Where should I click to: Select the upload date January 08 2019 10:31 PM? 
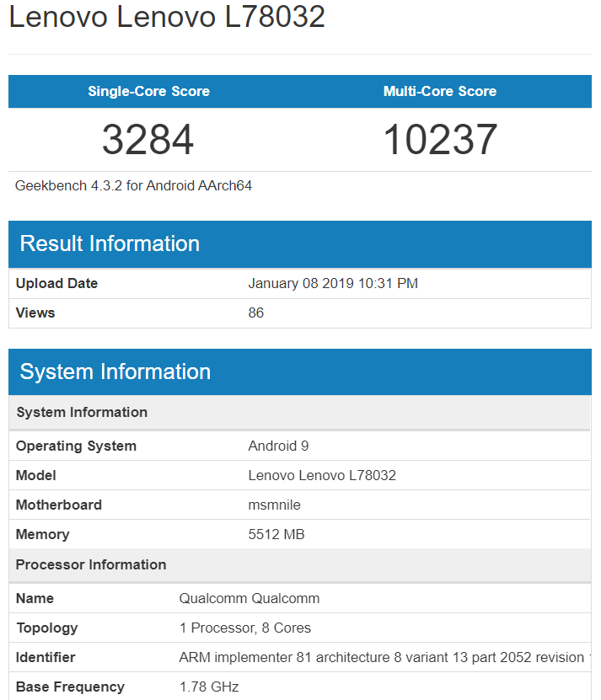(x=333, y=284)
